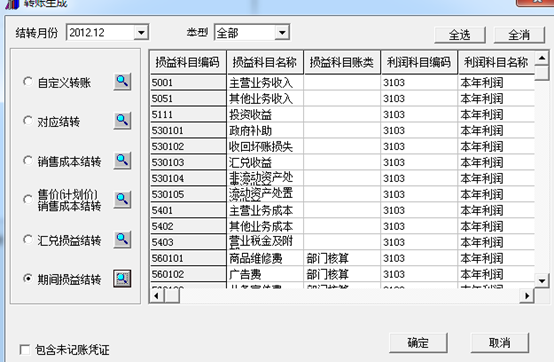
Task: Click the 全选 button
Action: point(460,35)
